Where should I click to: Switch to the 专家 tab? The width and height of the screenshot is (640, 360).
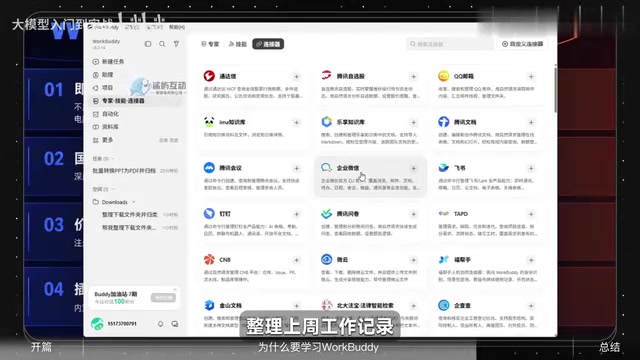210,44
